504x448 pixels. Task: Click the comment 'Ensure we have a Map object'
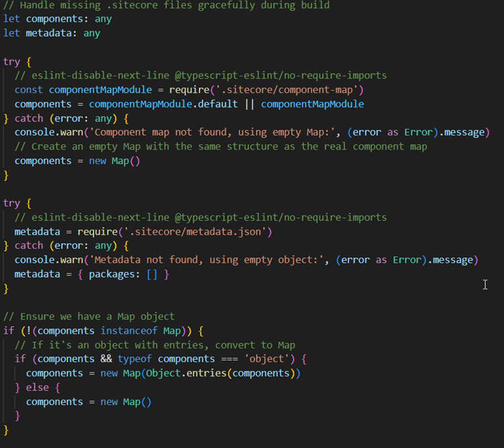89,317
